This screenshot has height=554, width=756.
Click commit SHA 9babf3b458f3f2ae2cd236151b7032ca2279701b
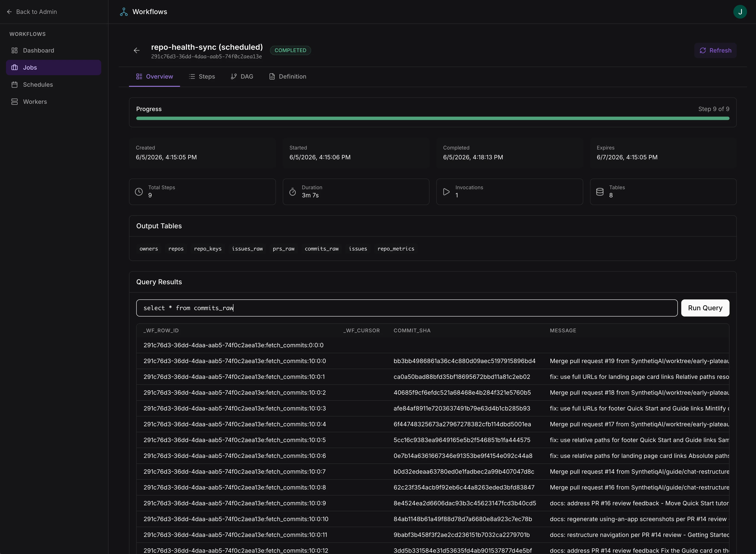coord(461,535)
